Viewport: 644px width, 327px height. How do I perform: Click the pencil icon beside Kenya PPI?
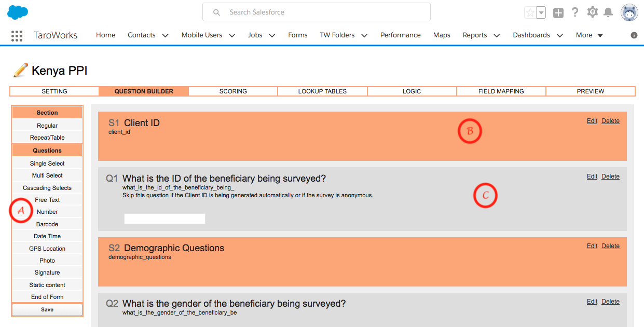pos(20,70)
